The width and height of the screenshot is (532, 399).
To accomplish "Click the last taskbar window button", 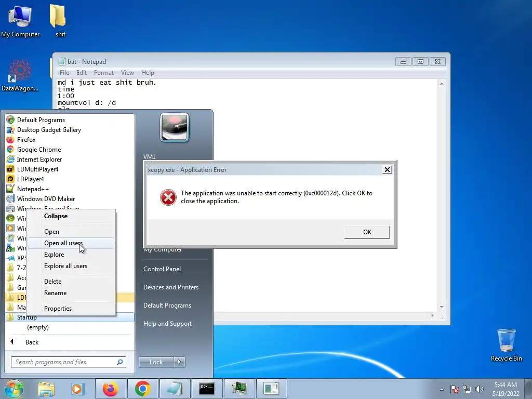I will pyautogui.click(x=271, y=389).
